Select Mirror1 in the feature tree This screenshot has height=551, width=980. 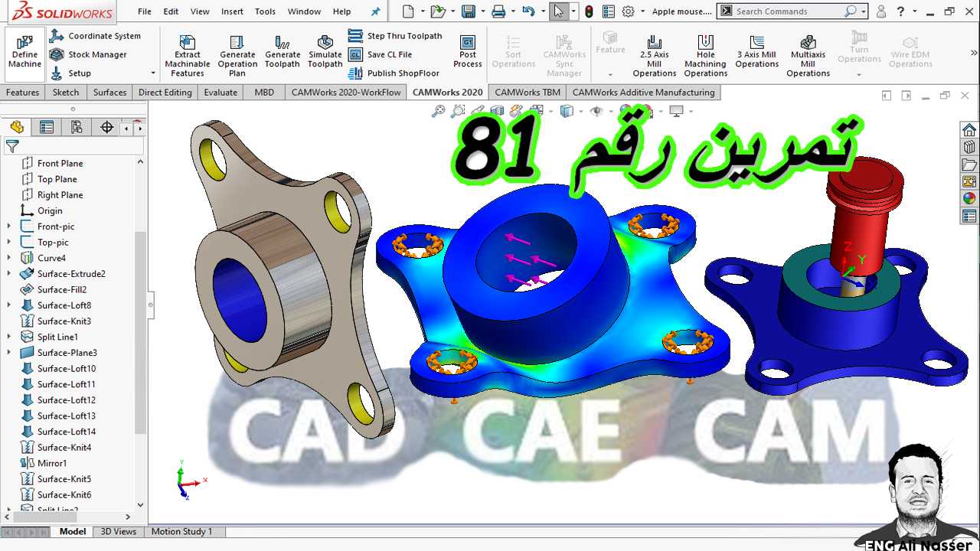click(x=52, y=464)
